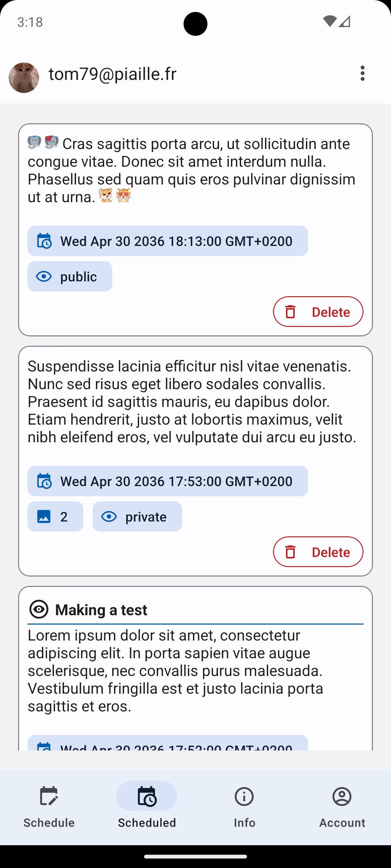
Task: Click the tom79@piaille.fr account name
Action: (113, 74)
